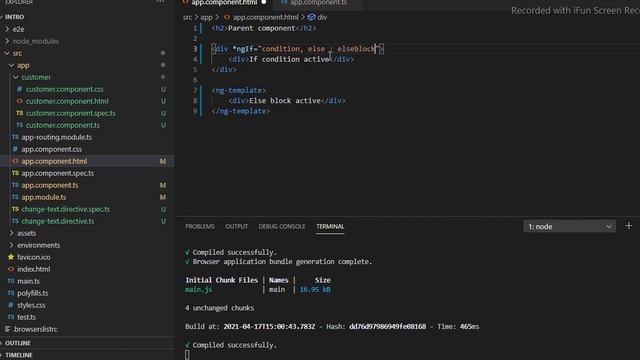Click the '16.95 kB' size value

point(315,289)
